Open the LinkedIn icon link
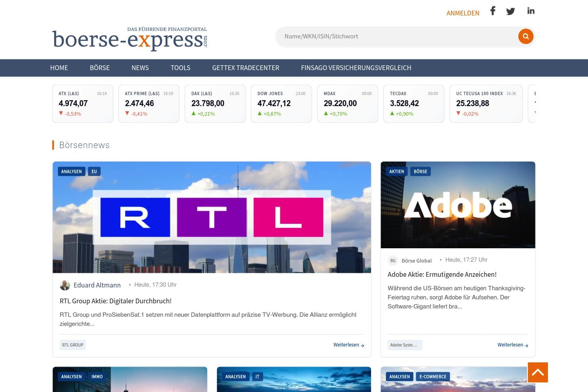This screenshot has height=392, width=588. (531, 11)
